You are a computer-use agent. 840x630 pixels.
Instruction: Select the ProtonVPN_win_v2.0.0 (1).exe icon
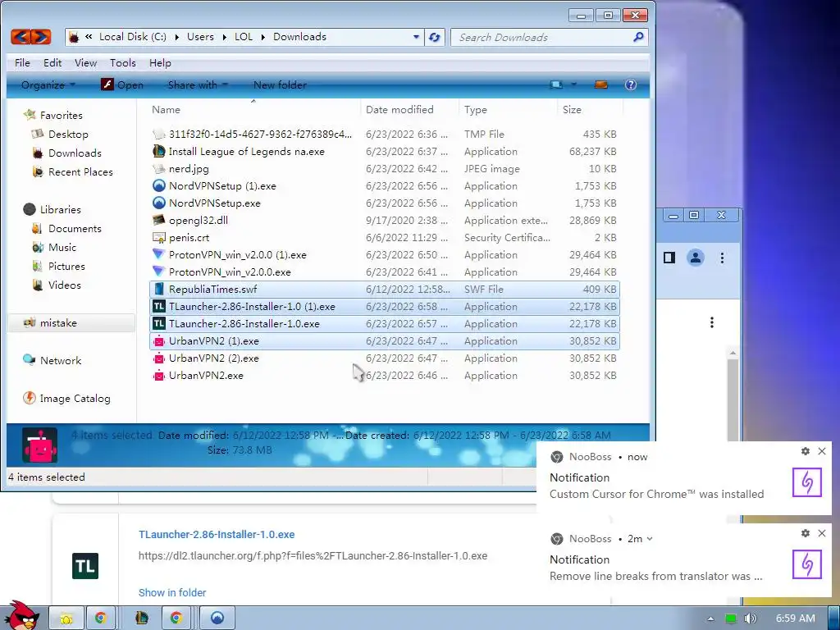point(158,254)
